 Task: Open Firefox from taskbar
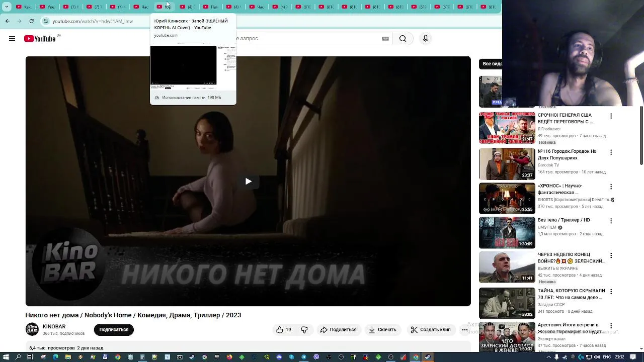229,357
